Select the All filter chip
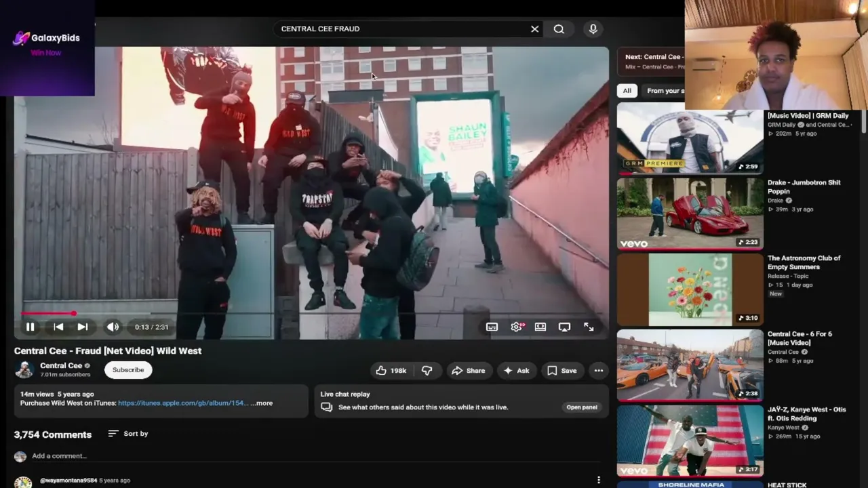 [627, 91]
